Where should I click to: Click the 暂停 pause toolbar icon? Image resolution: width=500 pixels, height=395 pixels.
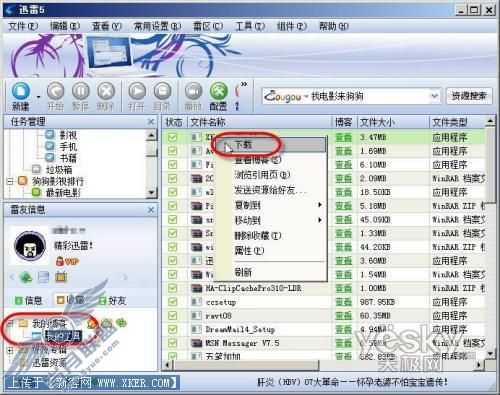pyautogui.click(x=81, y=91)
